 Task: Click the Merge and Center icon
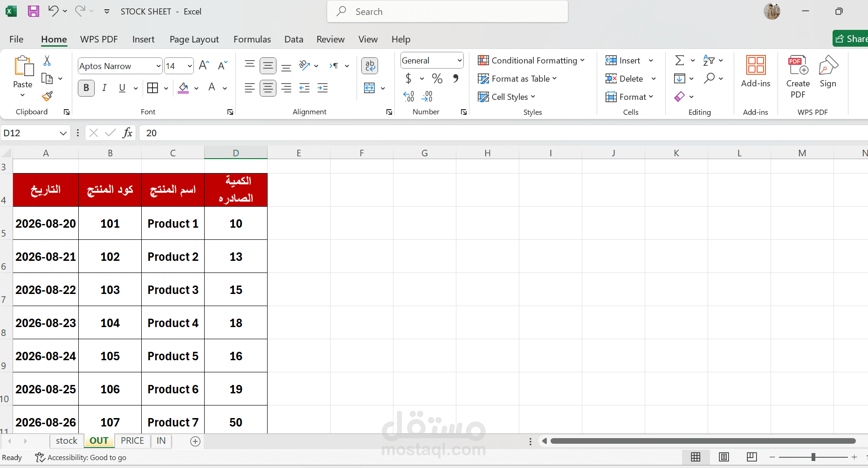click(x=369, y=88)
